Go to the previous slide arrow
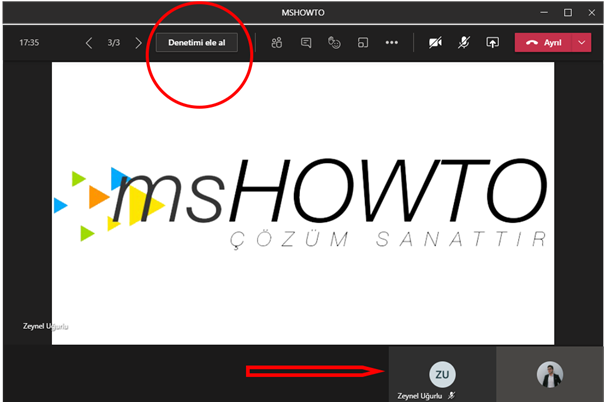 [x=89, y=43]
